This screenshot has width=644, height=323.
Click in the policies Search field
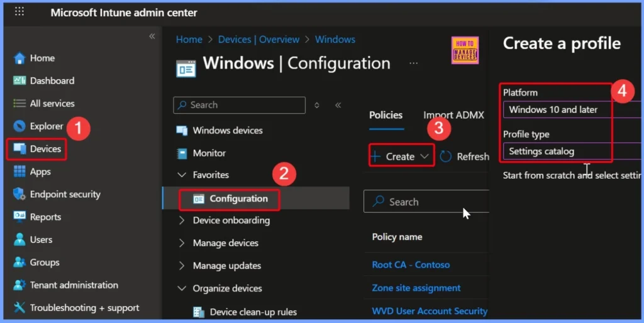426,201
